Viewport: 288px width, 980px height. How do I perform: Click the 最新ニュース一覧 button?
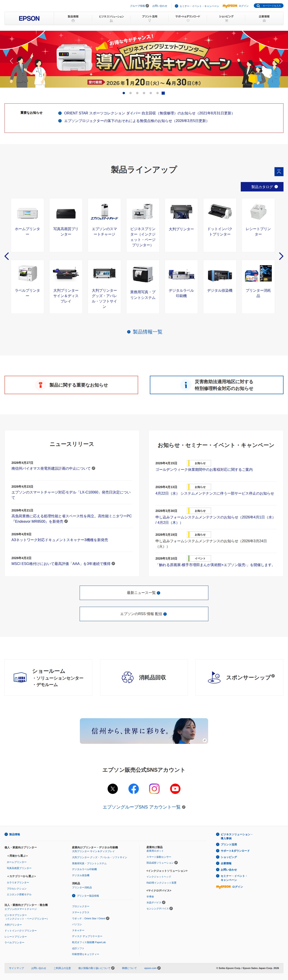pos(144,593)
